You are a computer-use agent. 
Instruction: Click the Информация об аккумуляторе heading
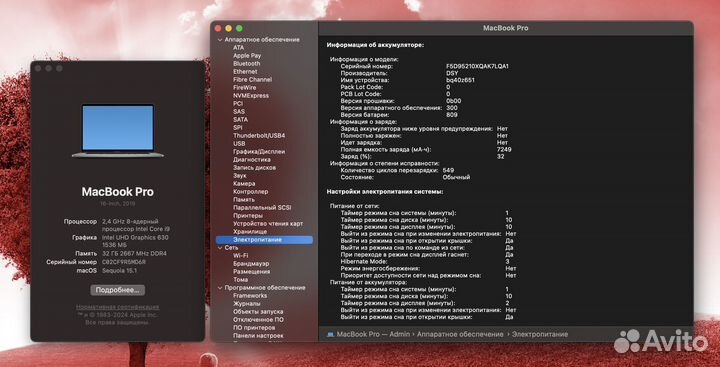click(375, 45)
